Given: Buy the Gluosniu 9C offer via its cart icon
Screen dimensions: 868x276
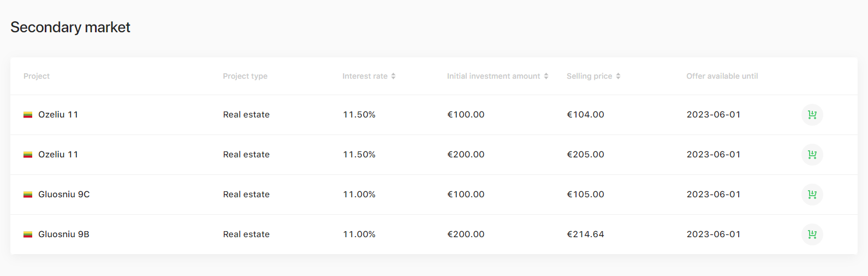Looking at the screenshot, I should 812,195.
